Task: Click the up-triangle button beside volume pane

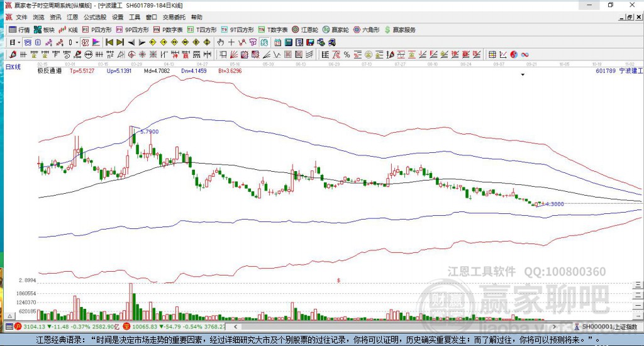Action: (x=10, y=316)
